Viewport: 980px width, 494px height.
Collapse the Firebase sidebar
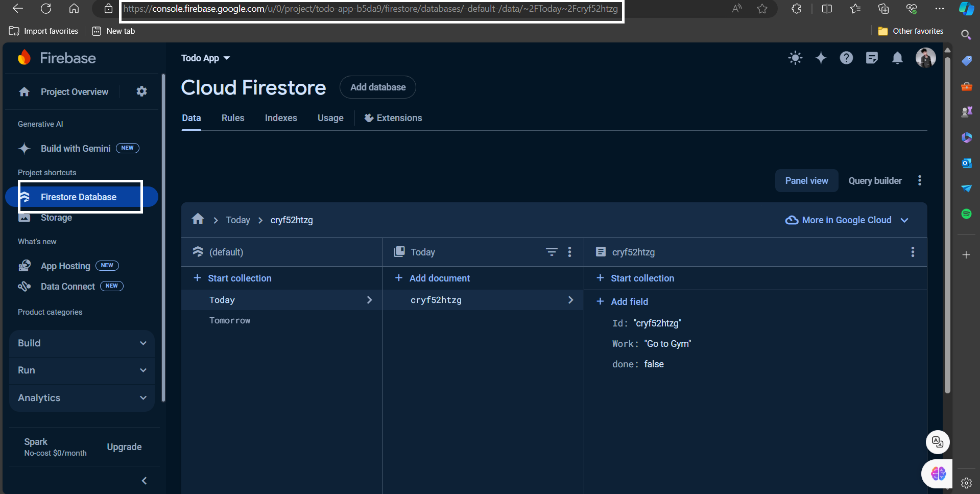(145, 481)
